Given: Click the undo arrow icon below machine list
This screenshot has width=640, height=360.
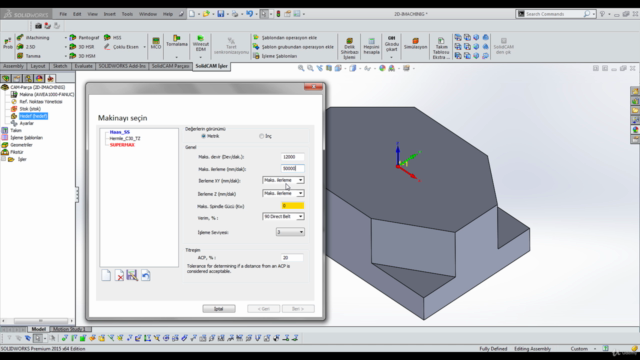Looking at the screenshot, I should pos(146,275).
